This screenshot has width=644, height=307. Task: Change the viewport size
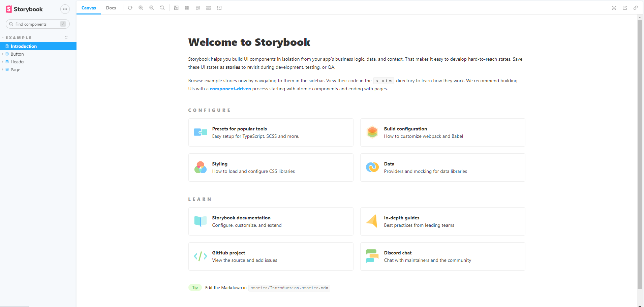click(x=198, y=8)
